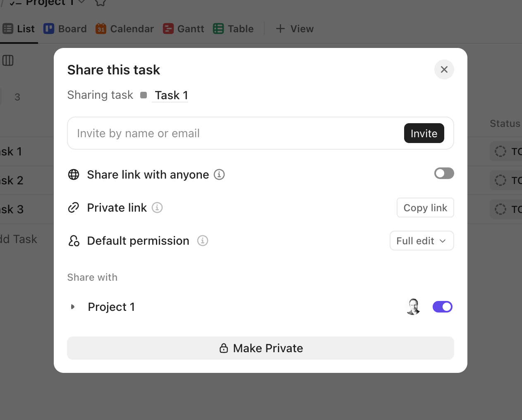Open the project name dropdown chevron
Screen dimensions: 522x420
82,2
